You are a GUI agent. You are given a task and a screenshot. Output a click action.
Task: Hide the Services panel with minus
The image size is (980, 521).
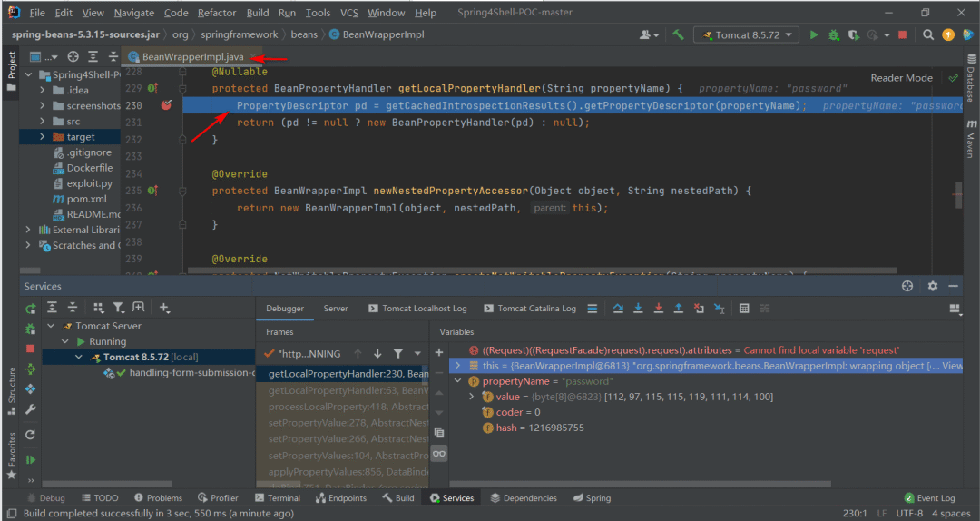click(953, 286)
